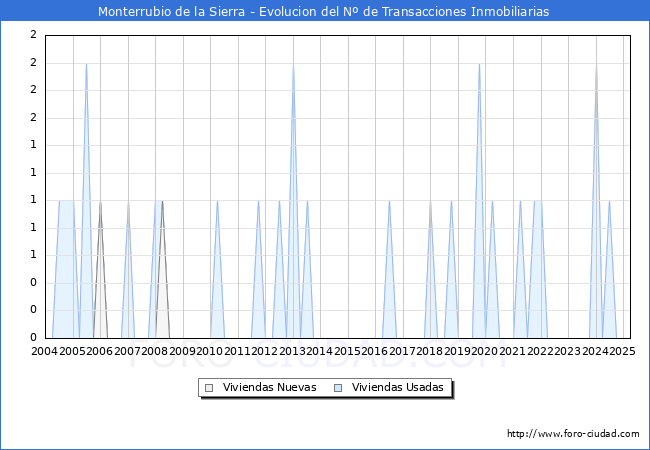Click the 2013 used-homes peak at value 2
Screen dimensions: 650x450
point(293,64)
